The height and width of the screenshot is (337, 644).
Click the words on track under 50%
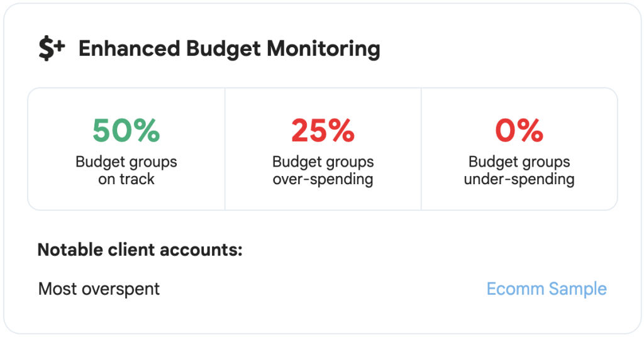(126, 179)
